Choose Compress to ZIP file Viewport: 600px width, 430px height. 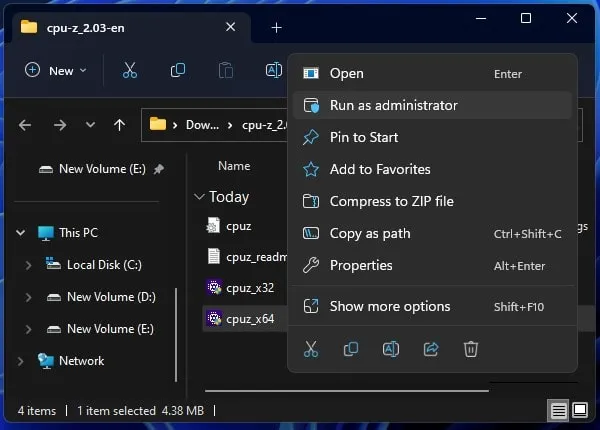432,201
